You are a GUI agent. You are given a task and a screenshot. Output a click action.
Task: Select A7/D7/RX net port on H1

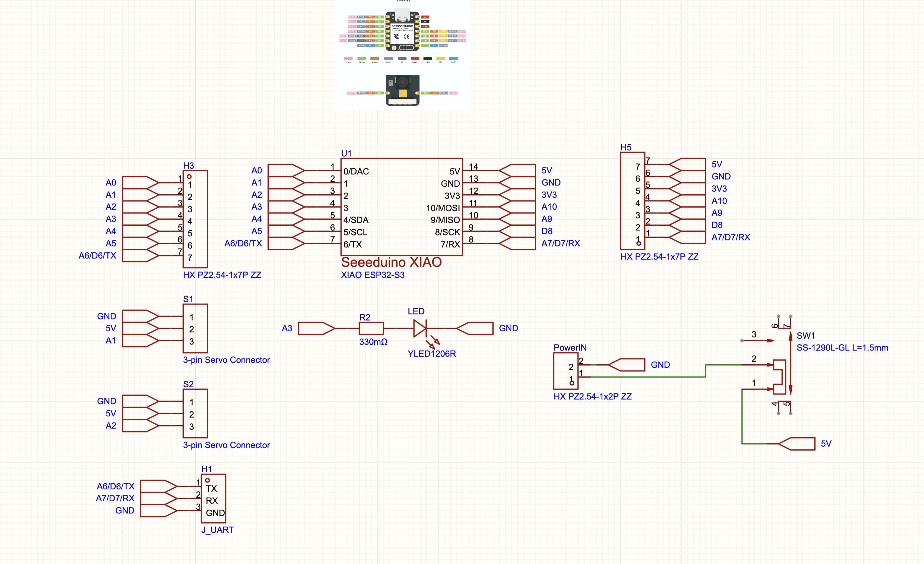coord(159,498)
